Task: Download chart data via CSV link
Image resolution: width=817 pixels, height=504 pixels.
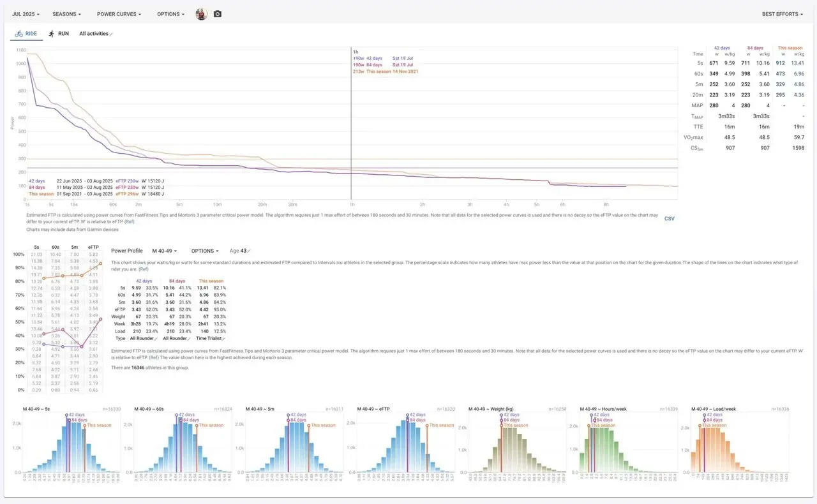Action: 669,218
